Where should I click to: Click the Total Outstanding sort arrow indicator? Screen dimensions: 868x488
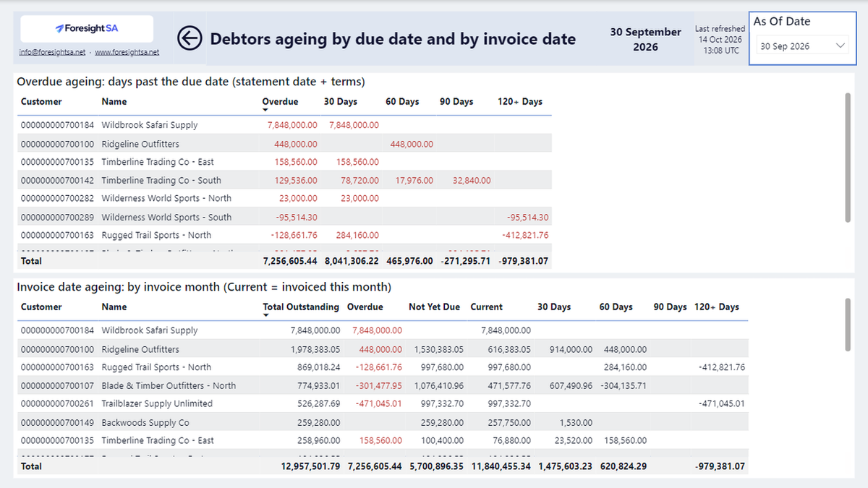pos(266,316)
